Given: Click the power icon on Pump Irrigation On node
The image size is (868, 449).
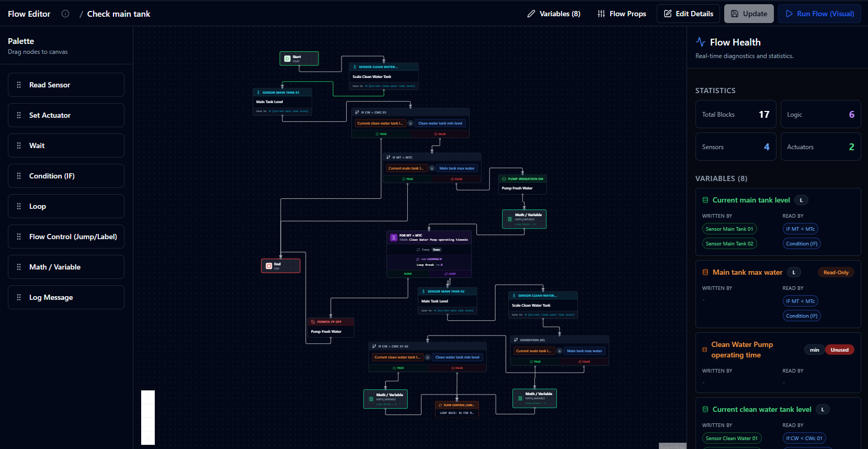Looking at the screenshot, I should point(504,178).
